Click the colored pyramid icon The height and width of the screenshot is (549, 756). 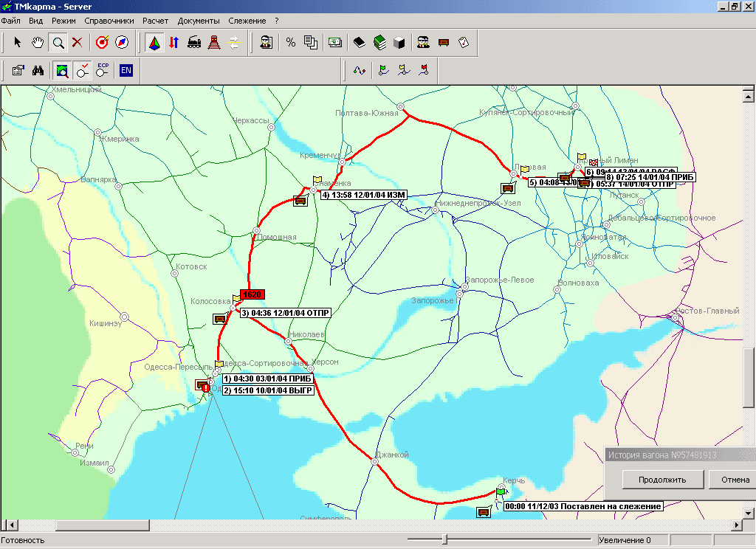pos(154,43)
